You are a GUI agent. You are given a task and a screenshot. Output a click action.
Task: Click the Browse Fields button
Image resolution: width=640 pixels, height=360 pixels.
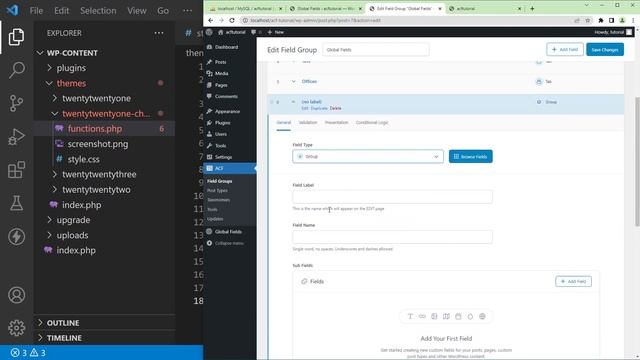470,156
